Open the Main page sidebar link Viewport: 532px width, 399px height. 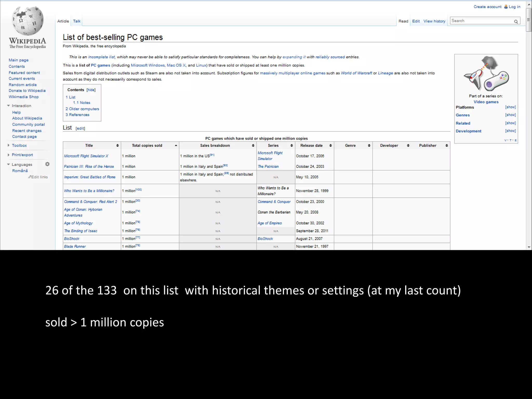coord(19,60)
